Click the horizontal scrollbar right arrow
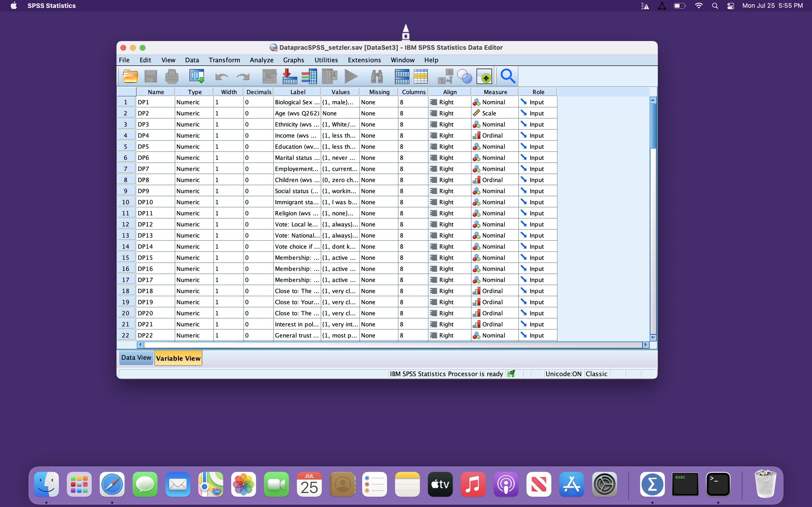This screenshot has width=812, height=507. [645, 345]
